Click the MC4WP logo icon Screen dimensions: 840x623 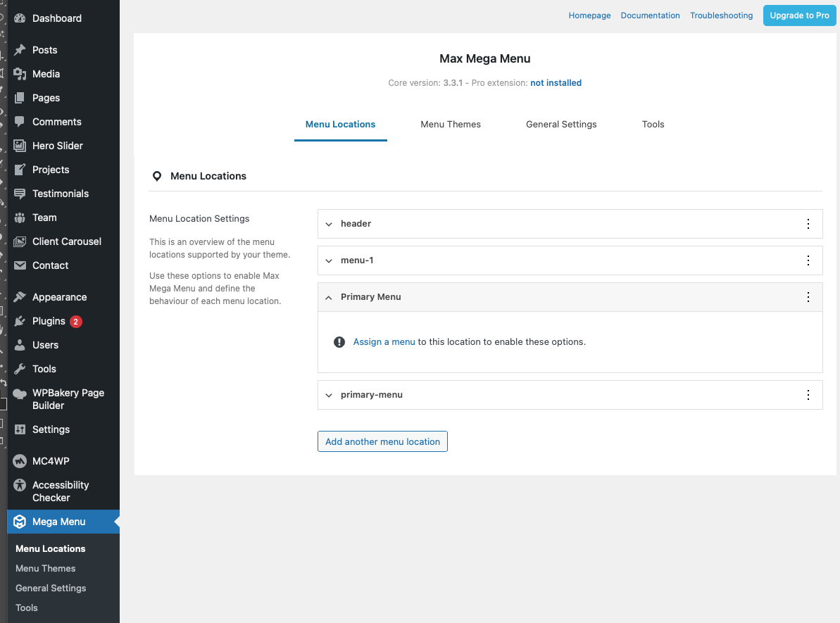pyautogui.click(x=20, y=461)
